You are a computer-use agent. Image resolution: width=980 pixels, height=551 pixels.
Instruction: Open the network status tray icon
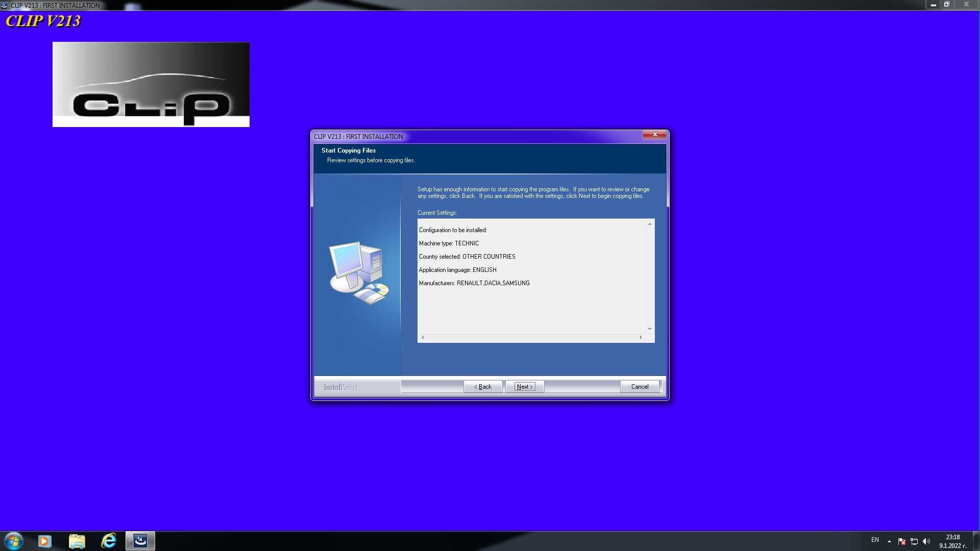(914, 541)
